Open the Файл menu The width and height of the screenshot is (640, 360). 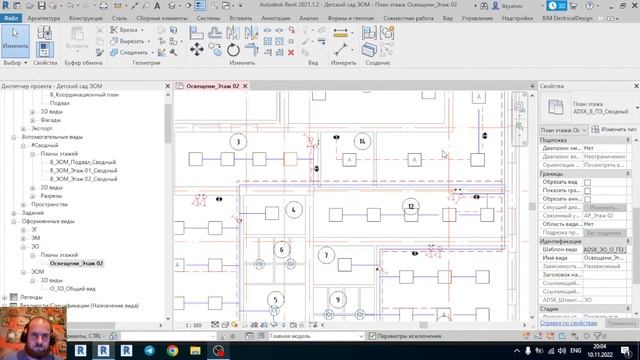point(11,18)
